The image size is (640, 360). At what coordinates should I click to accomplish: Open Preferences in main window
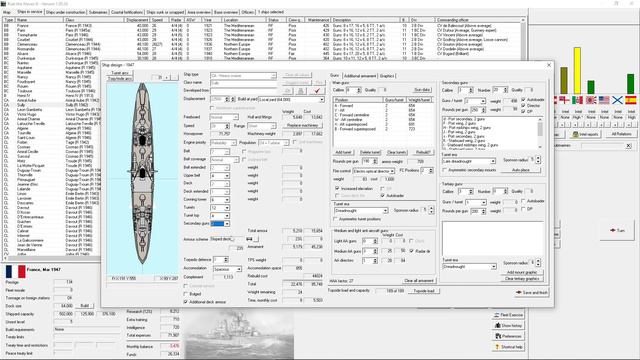508,336
